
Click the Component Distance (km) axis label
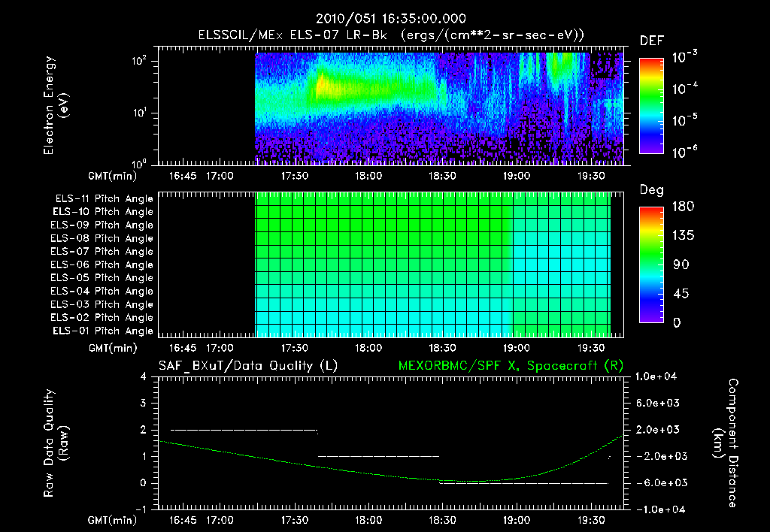726,443
